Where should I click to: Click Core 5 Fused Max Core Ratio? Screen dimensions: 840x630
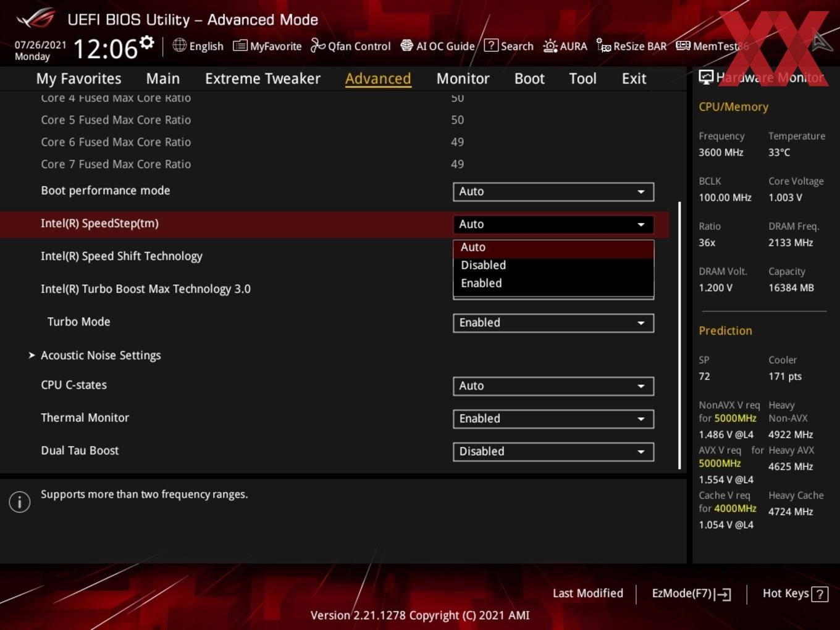click(115, 120)
